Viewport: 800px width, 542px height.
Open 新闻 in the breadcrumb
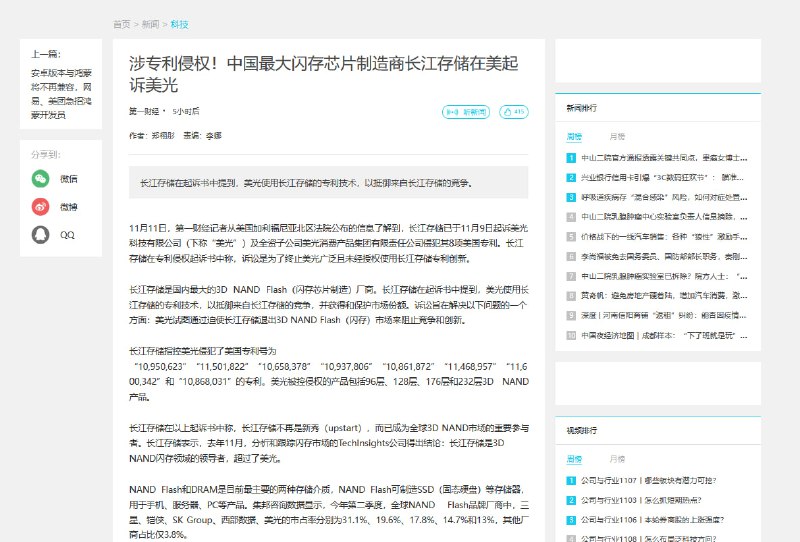150,24
